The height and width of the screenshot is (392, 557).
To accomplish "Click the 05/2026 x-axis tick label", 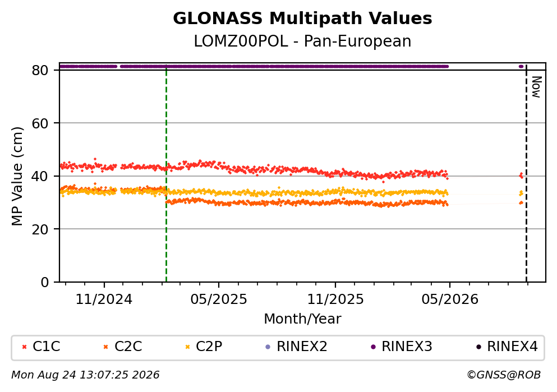I will 450,299.
